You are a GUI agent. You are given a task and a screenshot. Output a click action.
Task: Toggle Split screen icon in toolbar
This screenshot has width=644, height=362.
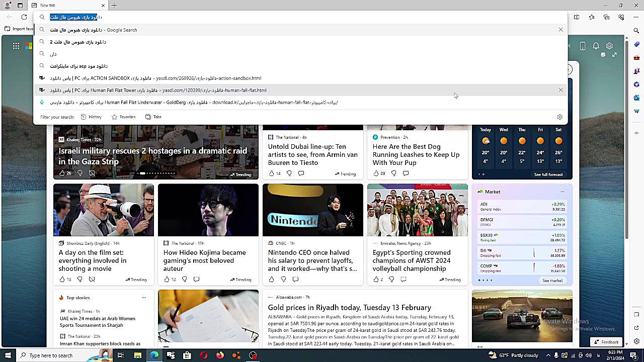coord(577,17)
